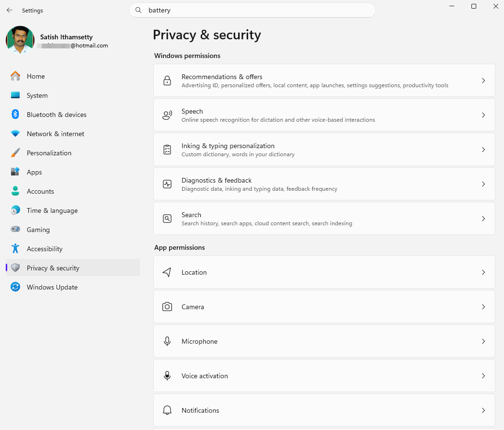
Task: Click the Camera icon
Action: pyautogui.click(x=167, y=307)
